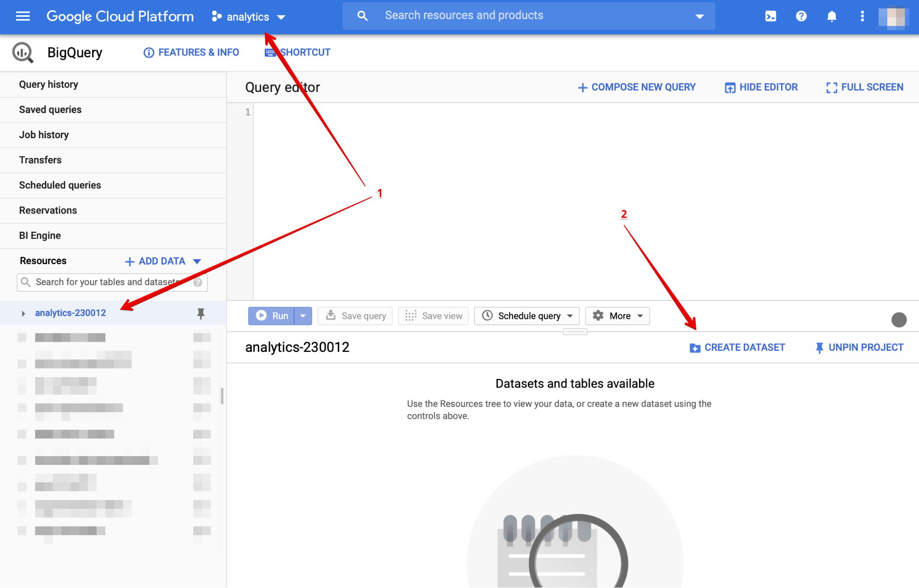The image size is (919, 588).
Task: Click HIDE EDITOR
Action: (761, 87)
